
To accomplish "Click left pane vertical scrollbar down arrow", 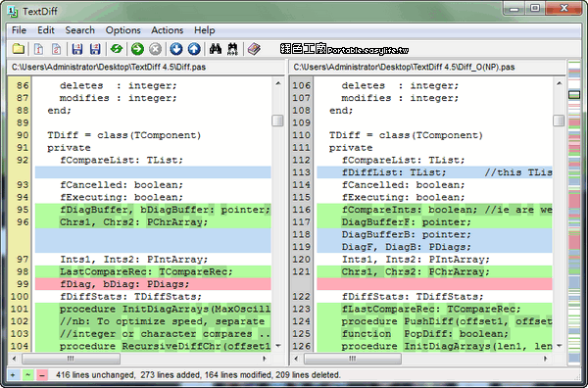I will 278,346.
